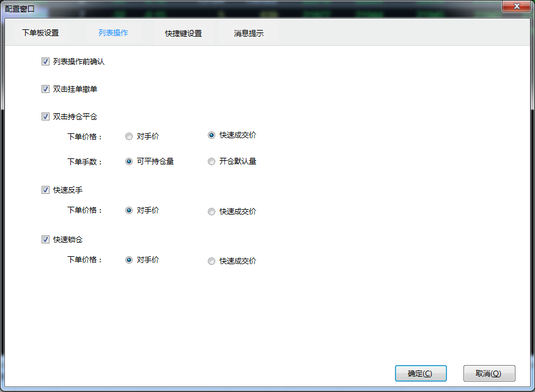The width and height of the screenshot is (535, 392).
Task: Select the 列表操作 tab
Action: point(113,33)
